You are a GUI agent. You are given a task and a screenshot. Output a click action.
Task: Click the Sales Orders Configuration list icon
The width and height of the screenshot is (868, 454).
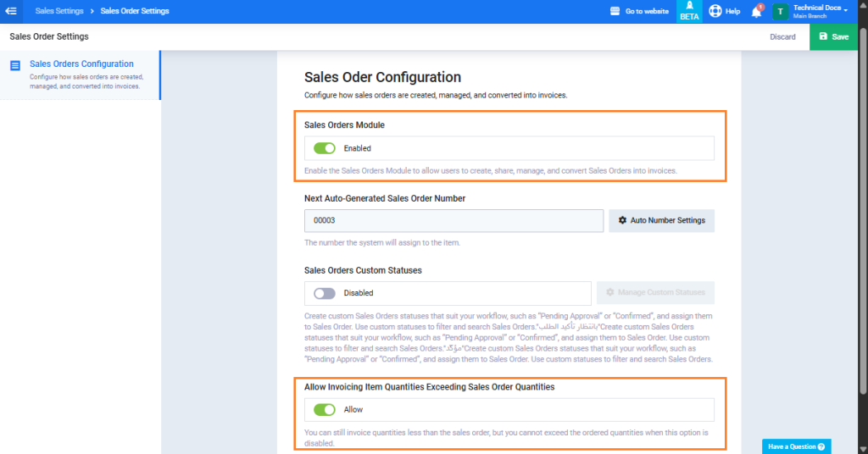15,66
